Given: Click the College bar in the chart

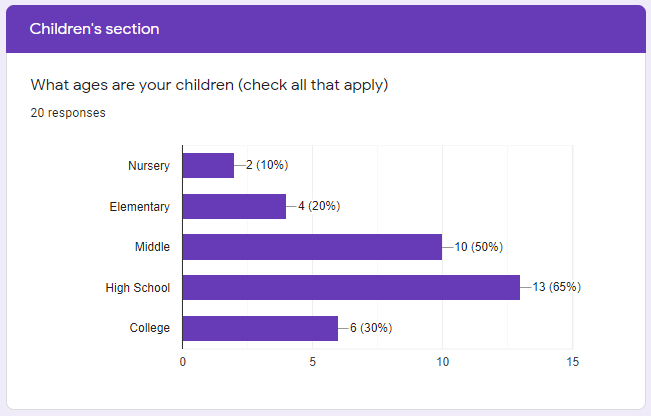Looking at the screenshot, I should pos(260,328).
